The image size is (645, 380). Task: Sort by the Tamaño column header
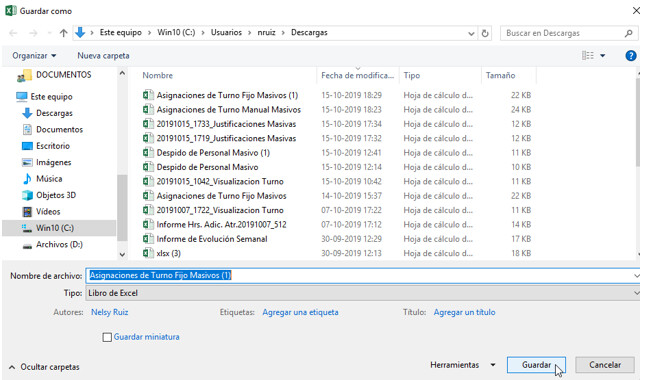pyautogui.click(x=500, y=76)
